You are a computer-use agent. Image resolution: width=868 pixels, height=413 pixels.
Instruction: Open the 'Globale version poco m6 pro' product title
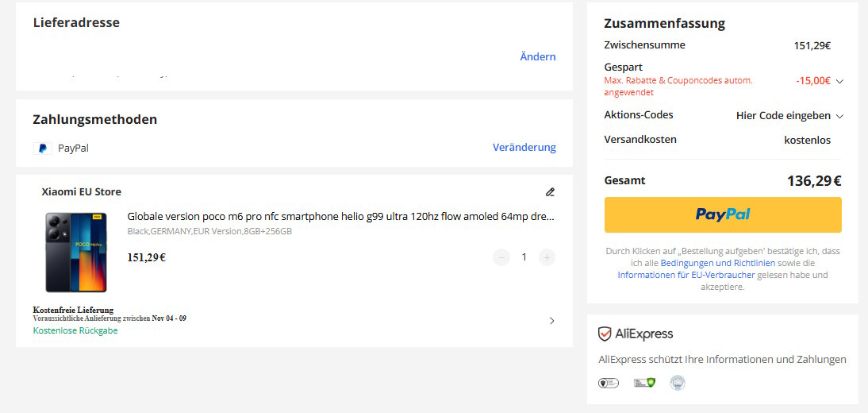(340, 216)
